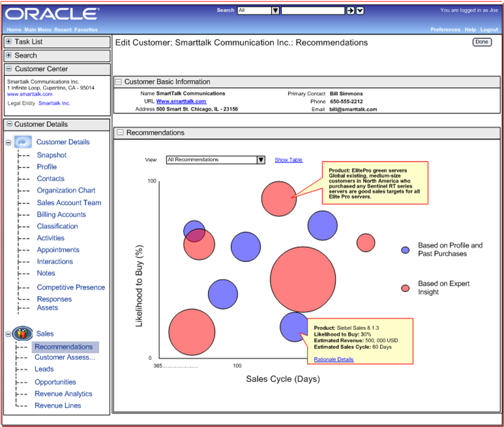Collapse the Sales tree node
The height and width of the screenshot is (427, 504).
(8, 334)
